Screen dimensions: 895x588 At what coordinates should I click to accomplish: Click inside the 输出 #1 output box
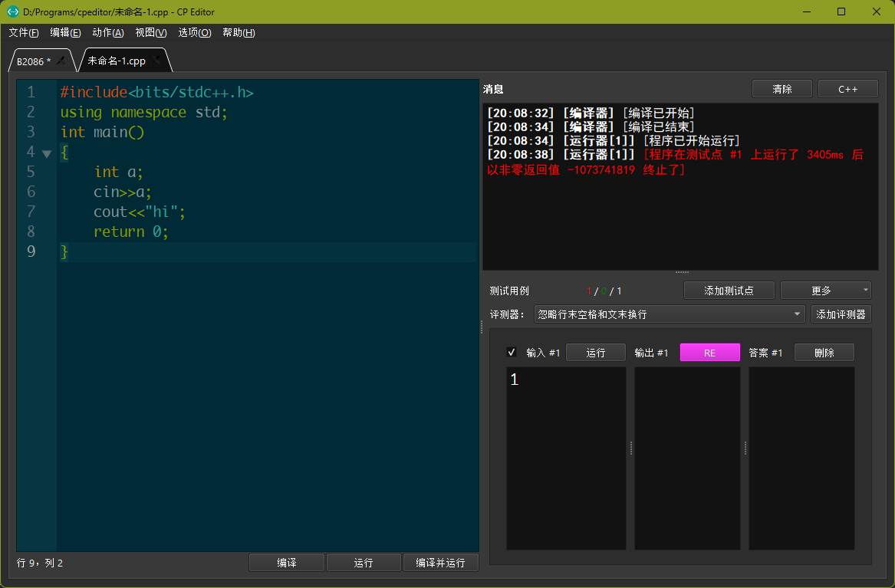(687, 458)
